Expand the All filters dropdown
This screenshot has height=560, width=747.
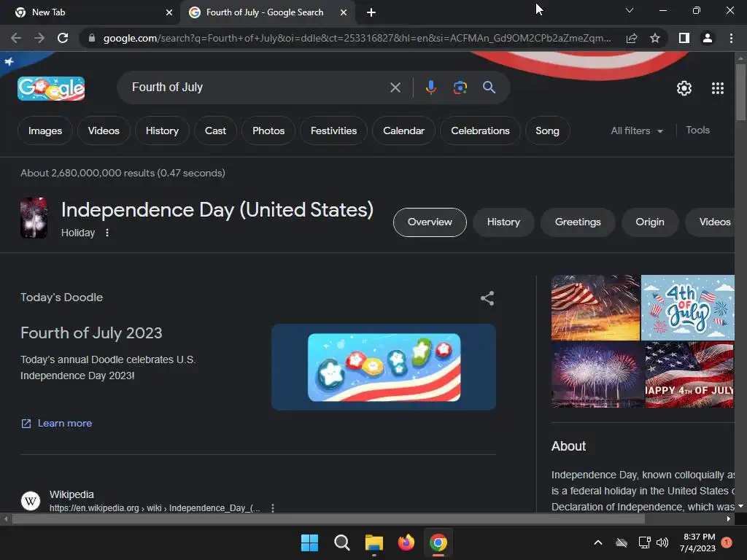(x=636, y=131)
